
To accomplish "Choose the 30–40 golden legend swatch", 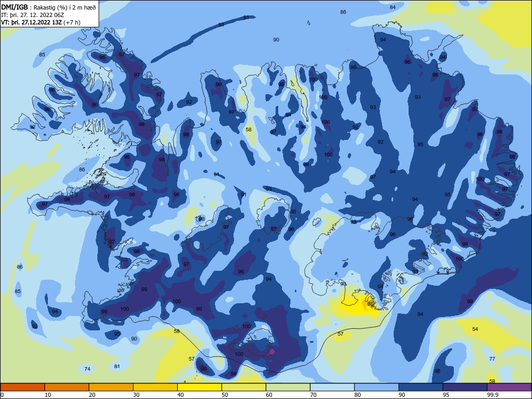I will pyautogui.click(x=155, y=387).
